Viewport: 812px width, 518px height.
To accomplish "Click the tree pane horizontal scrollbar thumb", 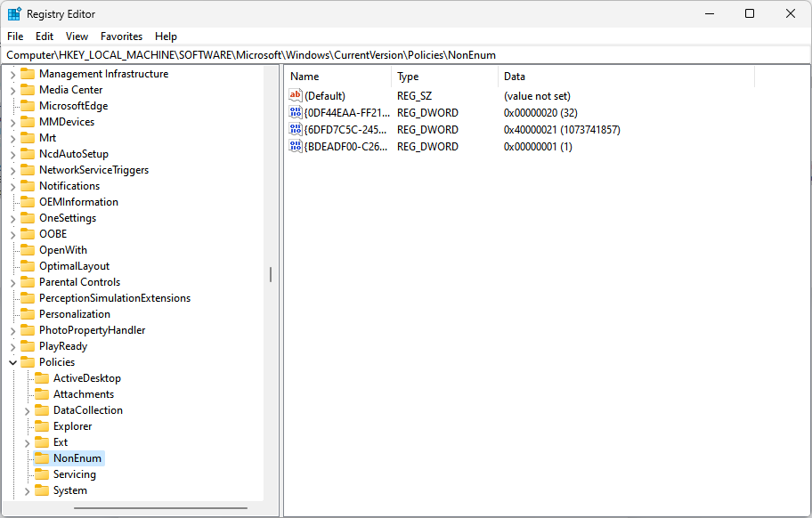I will tap(160, 508).
